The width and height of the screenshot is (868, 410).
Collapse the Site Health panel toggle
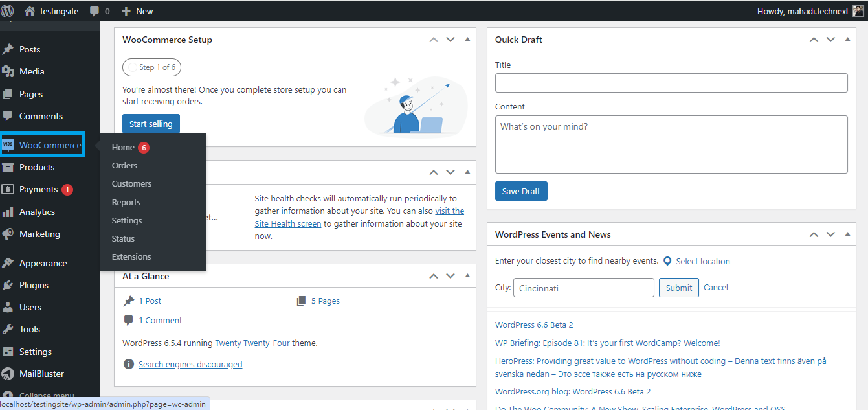467,172
